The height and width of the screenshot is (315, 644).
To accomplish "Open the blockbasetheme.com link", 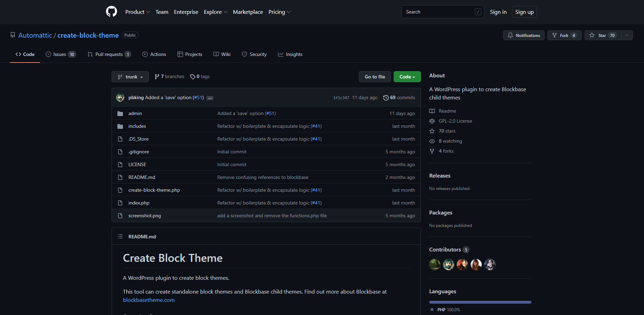I will pyautogui.click(x=149, y=300).
